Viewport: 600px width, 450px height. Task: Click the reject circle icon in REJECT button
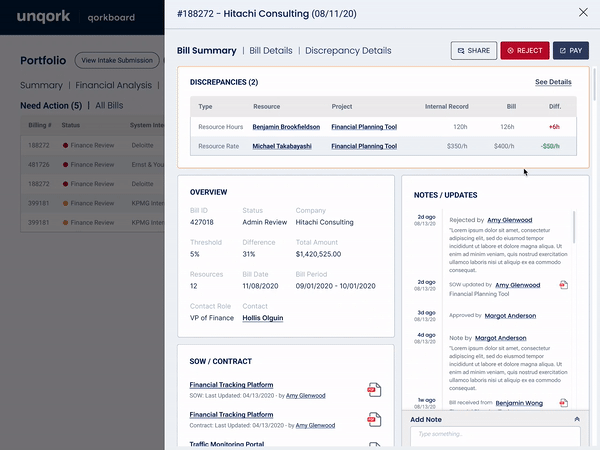510,51
